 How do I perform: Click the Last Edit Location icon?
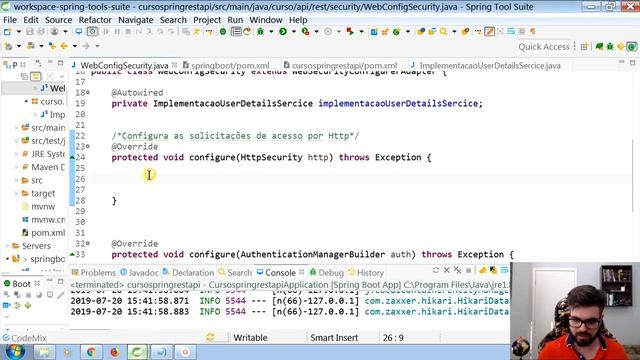(x=52, y=46)
